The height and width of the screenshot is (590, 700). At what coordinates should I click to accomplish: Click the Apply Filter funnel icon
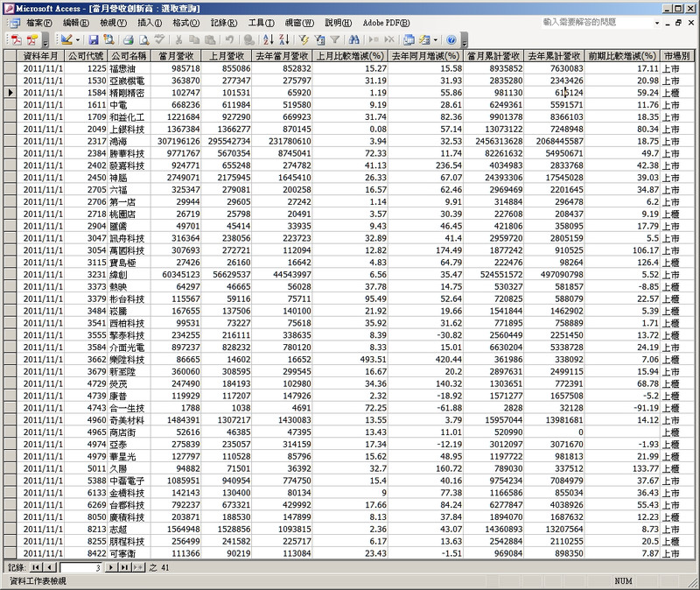335,39
